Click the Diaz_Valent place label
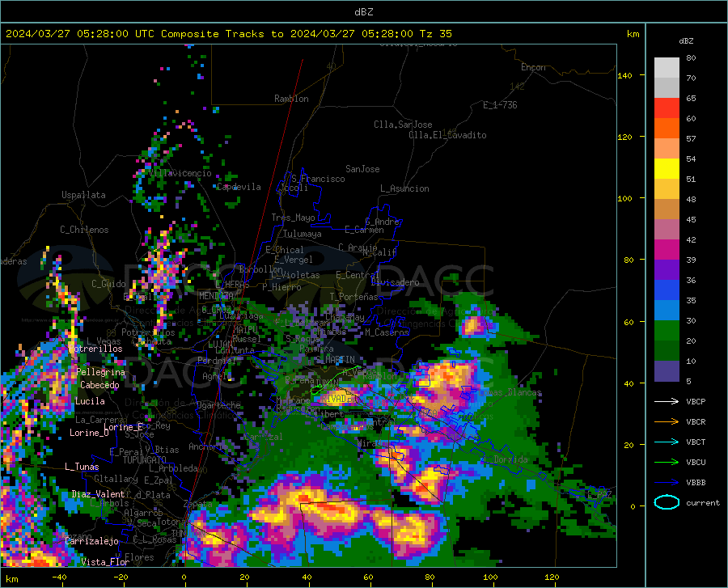Image resolution: width=728 pixels, height=588 pixels. pyautogui.click(x=98, y=494)
